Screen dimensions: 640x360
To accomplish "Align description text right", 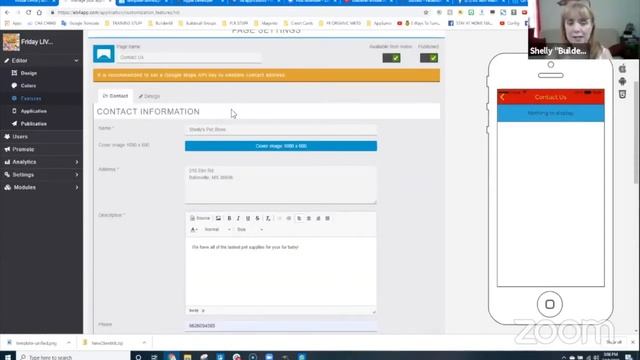I will 318,218.
